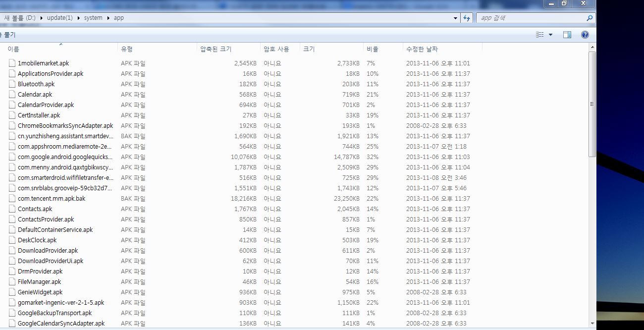Viewport: 644px width, 330px height.
Task: Click the file icon next to Bluetooth.apk
Action: click(x=12, y=84)
